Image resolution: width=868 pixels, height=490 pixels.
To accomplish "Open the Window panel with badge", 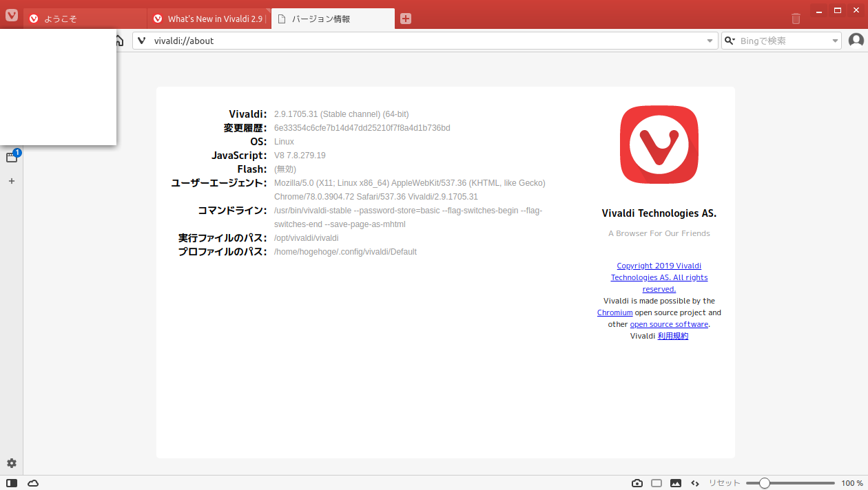I will [x=12, y=156].
